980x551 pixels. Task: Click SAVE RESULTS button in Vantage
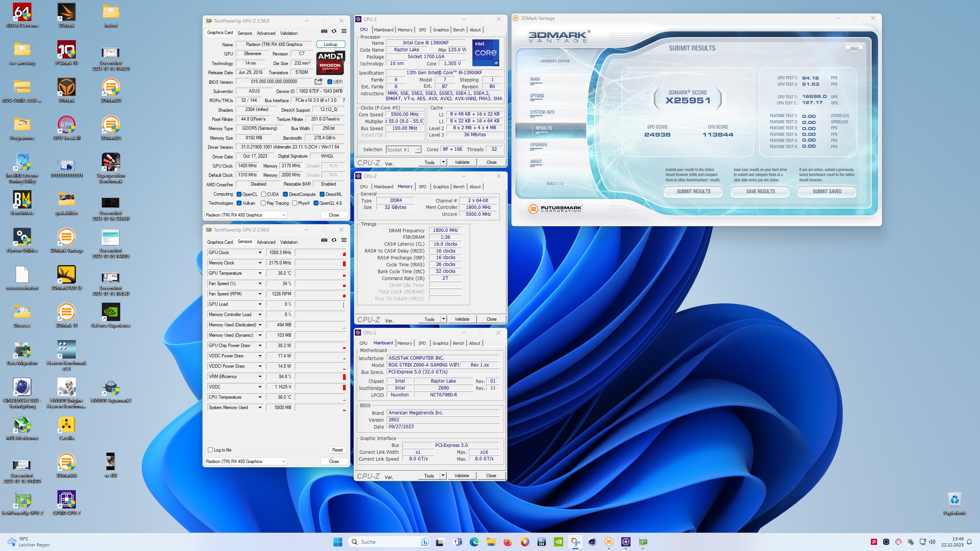tap(760, 191)
